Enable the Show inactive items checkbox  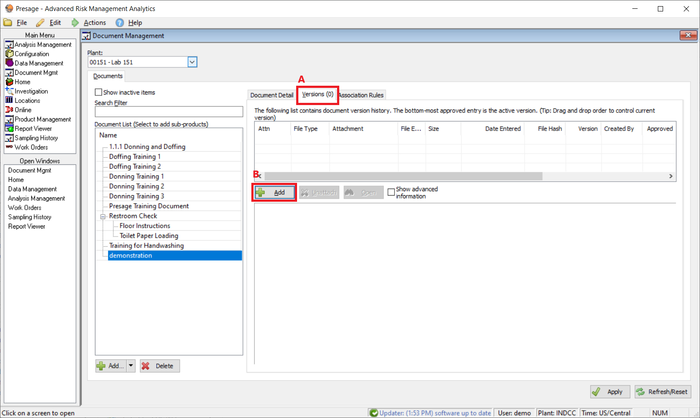98,92
